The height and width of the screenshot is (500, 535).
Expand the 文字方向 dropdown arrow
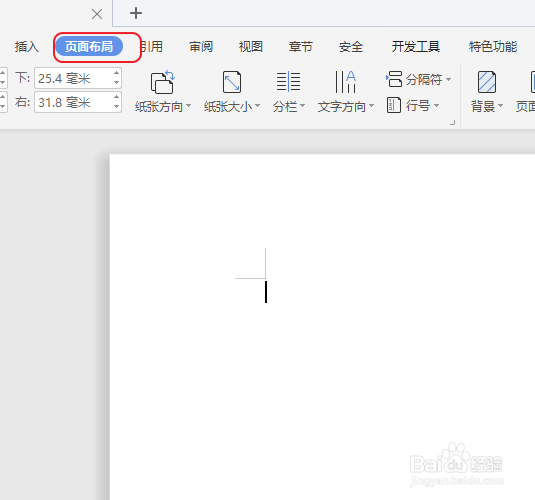[372, 106]
